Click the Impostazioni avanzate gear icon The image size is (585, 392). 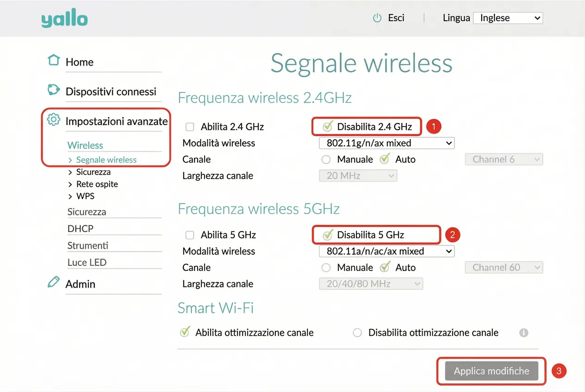pos(54,120)
